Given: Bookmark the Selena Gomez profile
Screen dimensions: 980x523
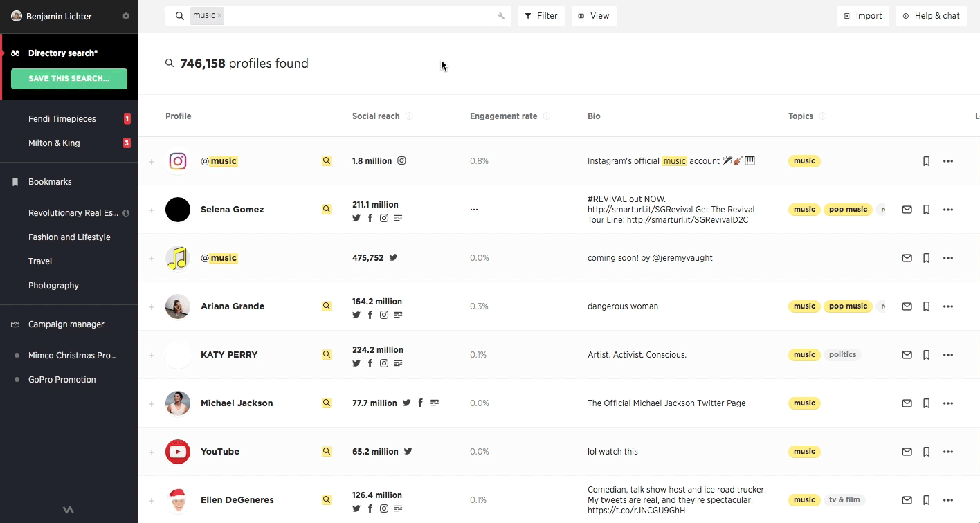Looking at the screenshot, I should (926, 210).
